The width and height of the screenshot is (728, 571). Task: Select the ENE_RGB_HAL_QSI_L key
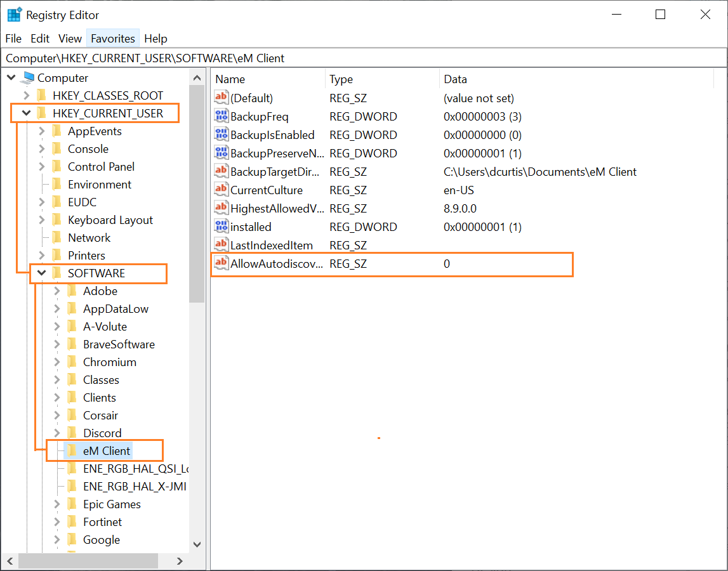[x=136, y=468]
